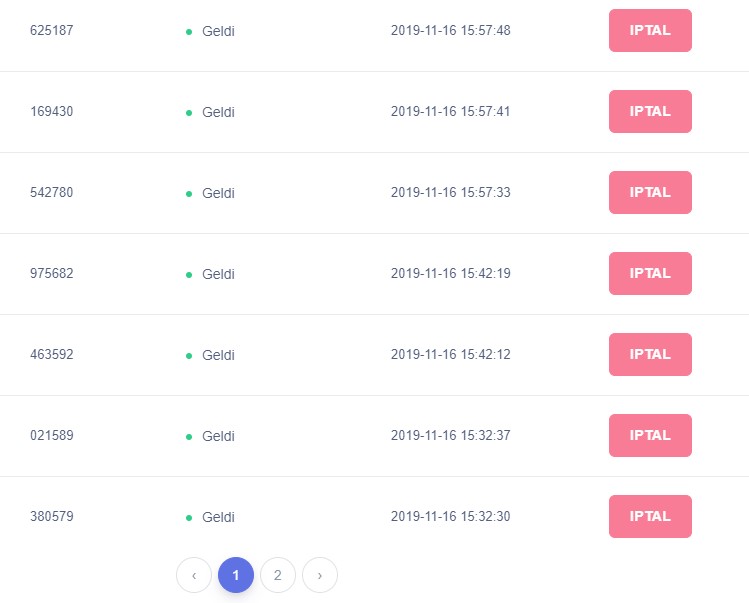Viewport: 749px width, 603px height.
Task: Select the code 625187 text
Action: [52, 30]
